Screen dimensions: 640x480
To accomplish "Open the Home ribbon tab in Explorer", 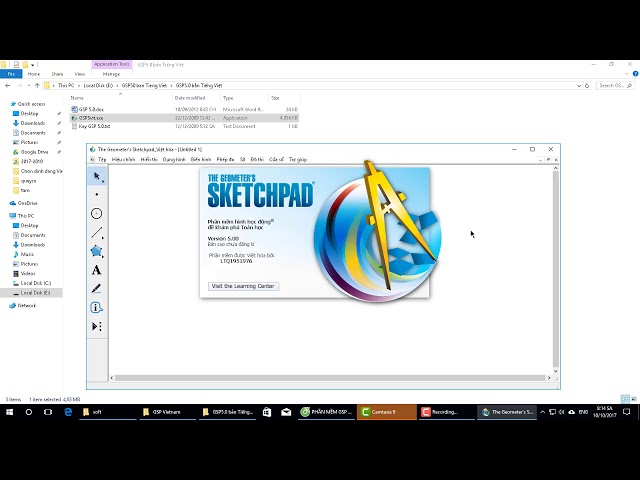I will tap(34, 74).
